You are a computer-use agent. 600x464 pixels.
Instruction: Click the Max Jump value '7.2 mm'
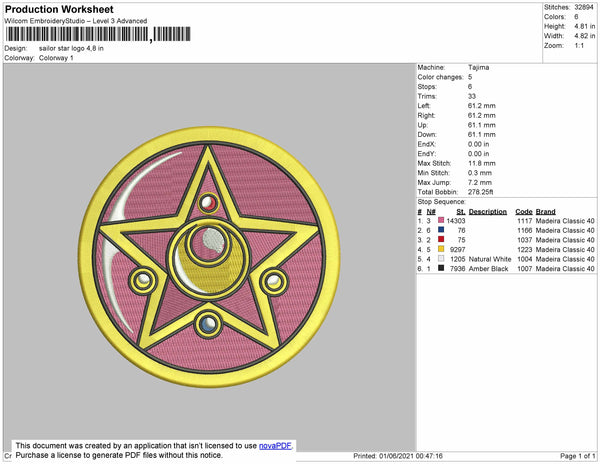480,182
